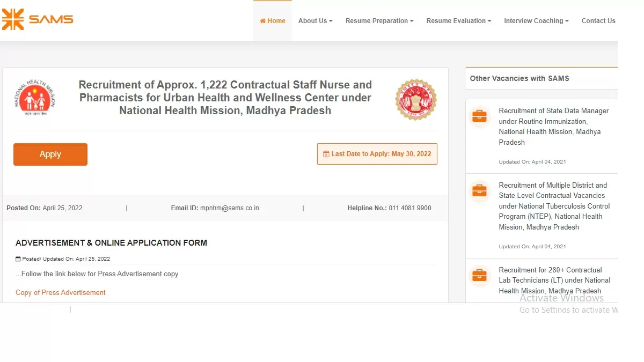Click the Last Date to Apply box
644x362 pixels.
(x=377, y=154)
